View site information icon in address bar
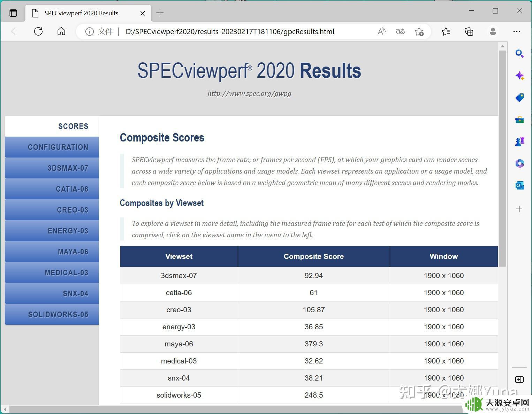532x414 pixels. click(90, 32)
